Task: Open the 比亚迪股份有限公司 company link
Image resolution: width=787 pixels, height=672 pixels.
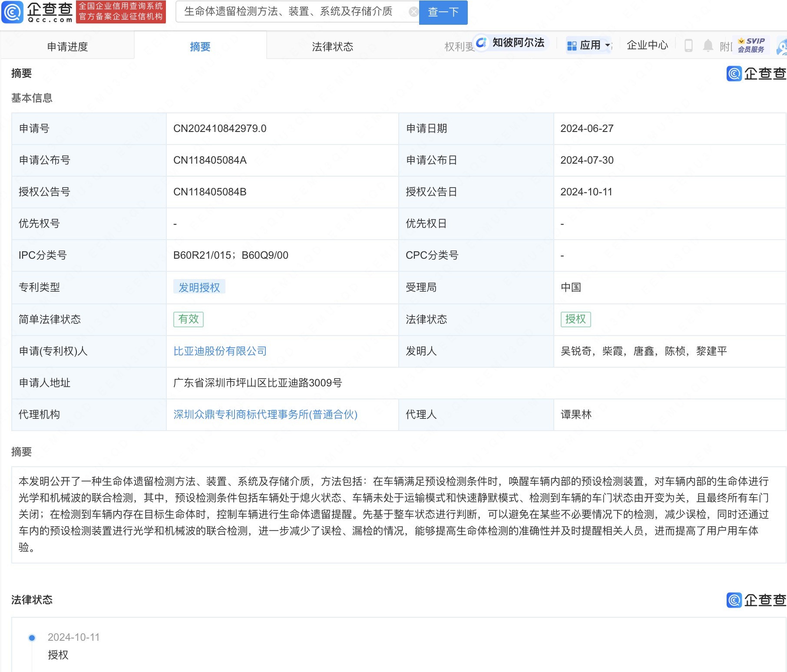Action: [x=219, y=351]
